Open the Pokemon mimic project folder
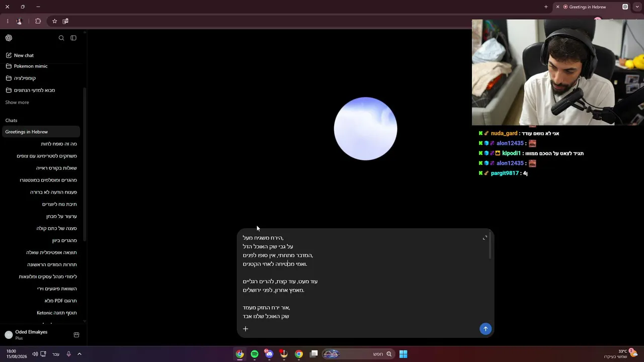Image resolution: width=644 pixels, height=362 pixels. 40,66
